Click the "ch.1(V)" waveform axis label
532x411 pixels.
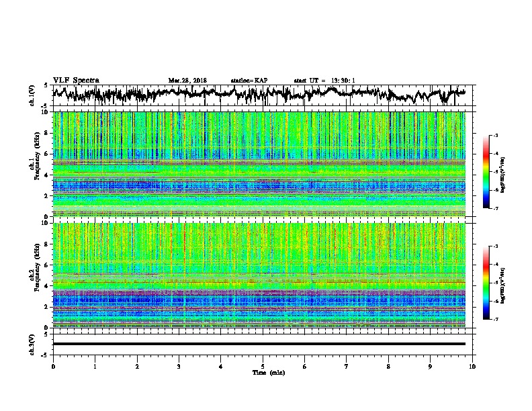click(x=32, y=95)
